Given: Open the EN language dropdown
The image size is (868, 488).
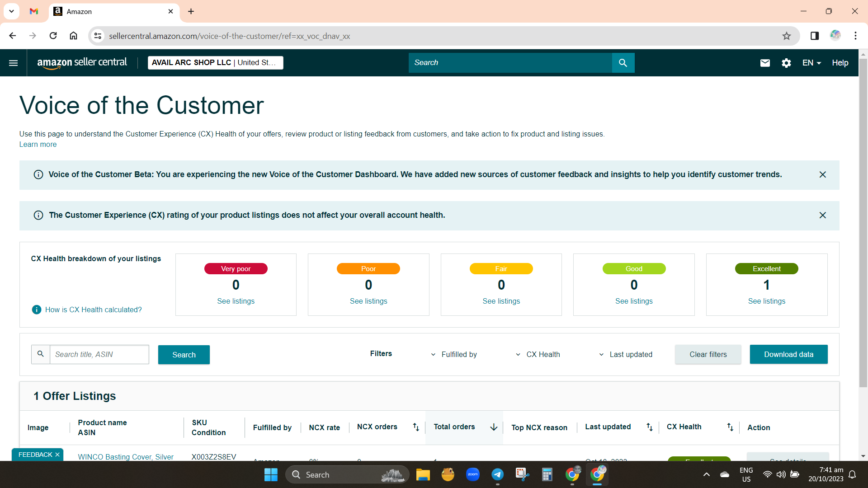Looking at the screenshot, I should click(x=811, y=63).
